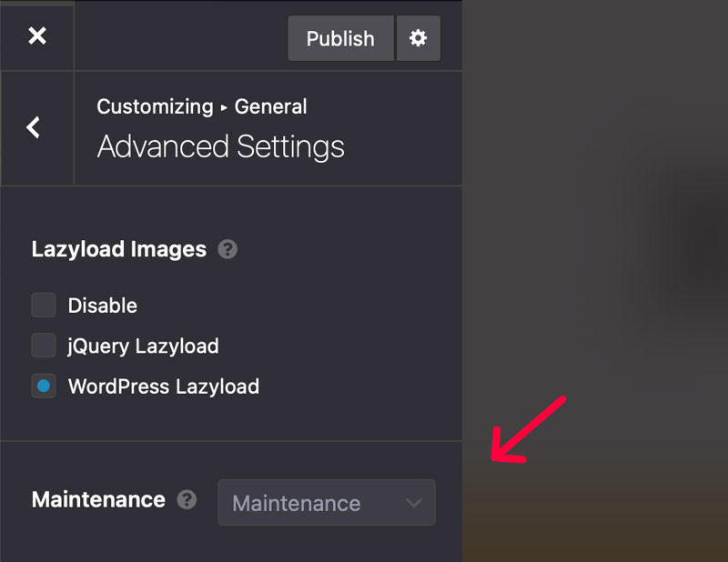Screen dimensions: 728x562
Task: Close the Customizer with the X icon
Action: pyautogui.click(x=36, y=36)
